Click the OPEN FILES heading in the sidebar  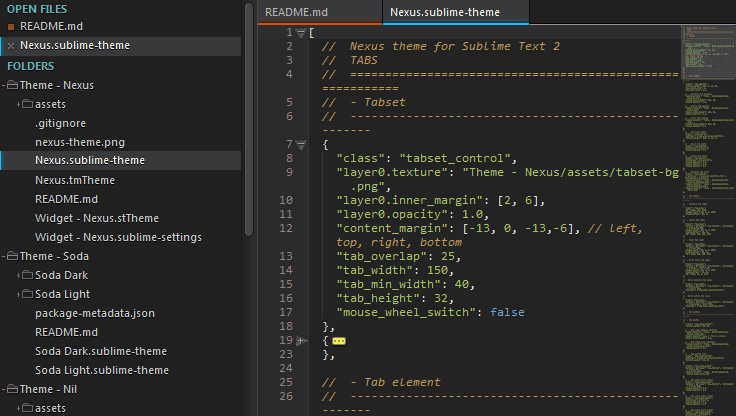click(x=37, y=9)
